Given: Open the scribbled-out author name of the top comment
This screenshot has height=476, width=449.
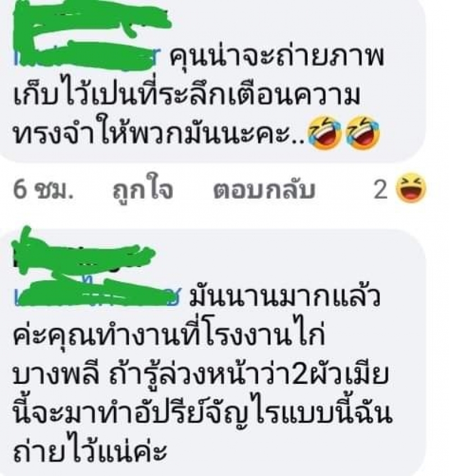Looking at the screenshot, I should pyautogui.click(x=91, y=19).
